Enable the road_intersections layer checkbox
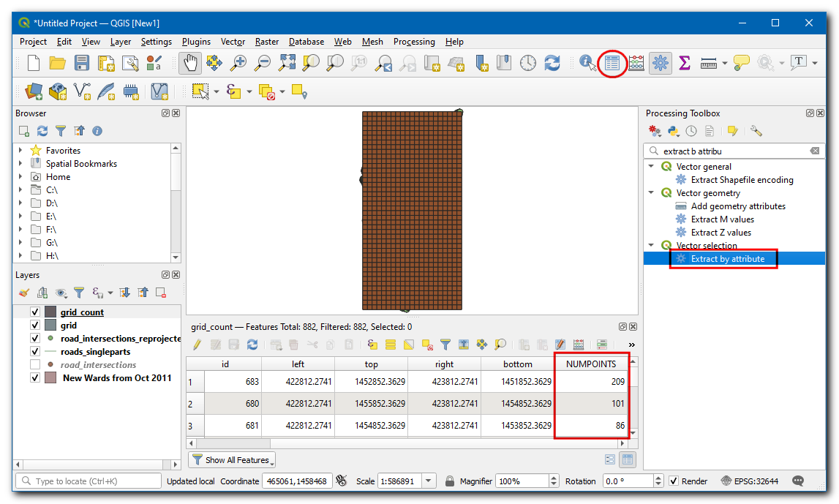Screen dimensions: 839x504 [x=34, y=365]
